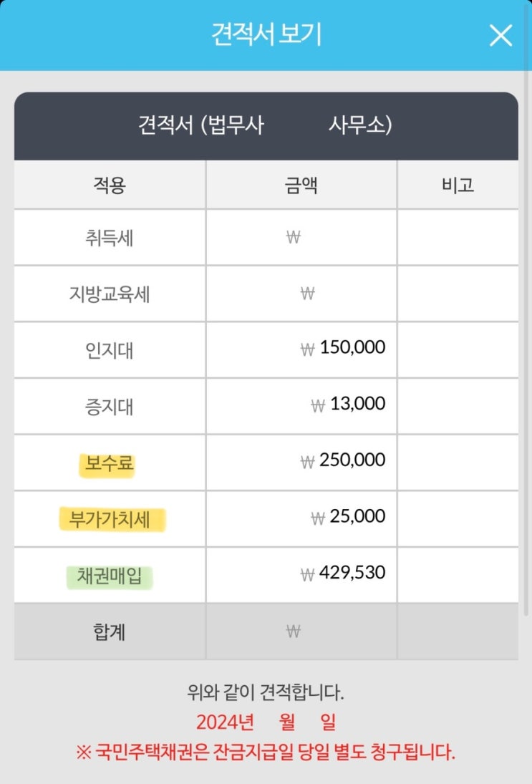Select the 금액 column header
Image resolution: width=532 pixels, height=784 pixels.
pyautogui.click(x=301, y=185)
